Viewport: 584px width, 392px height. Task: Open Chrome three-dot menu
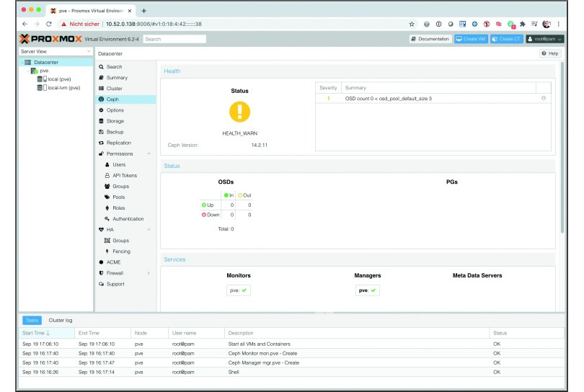point(558,24)
